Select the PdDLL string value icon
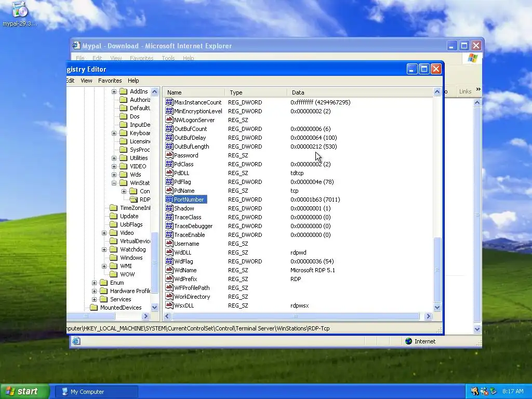 point(169,172)
